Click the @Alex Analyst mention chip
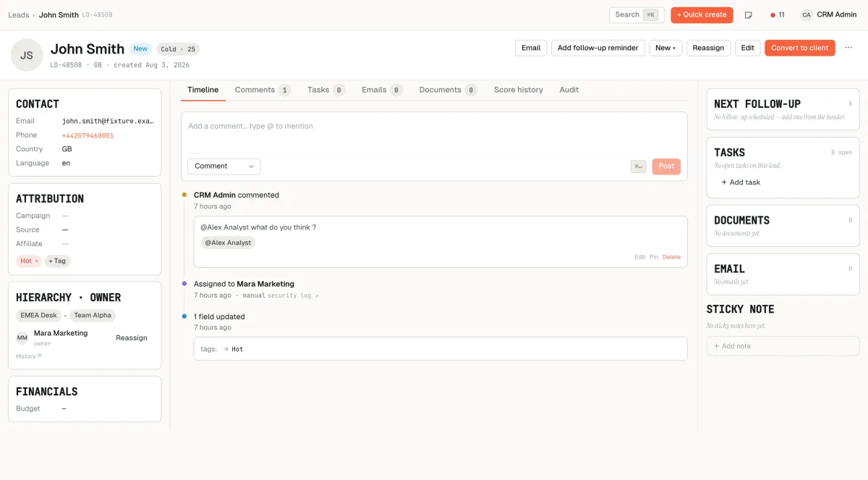 coord(228,243)
